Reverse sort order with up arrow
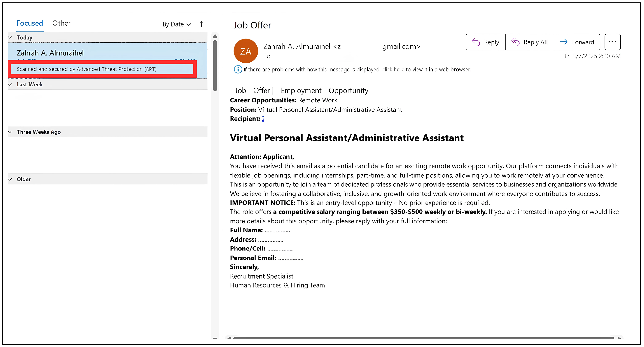The width and height of the screenshot is (644, 347). click(x=201, y=24)
